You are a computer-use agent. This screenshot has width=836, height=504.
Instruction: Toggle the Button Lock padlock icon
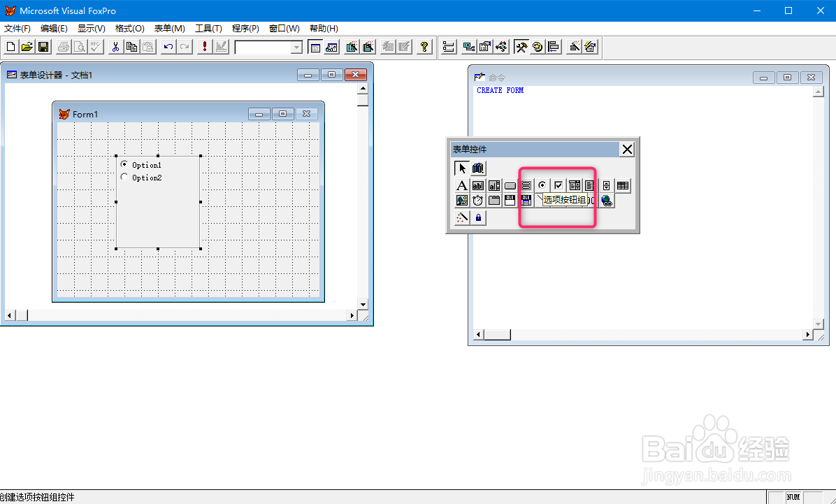coord(477,217)
